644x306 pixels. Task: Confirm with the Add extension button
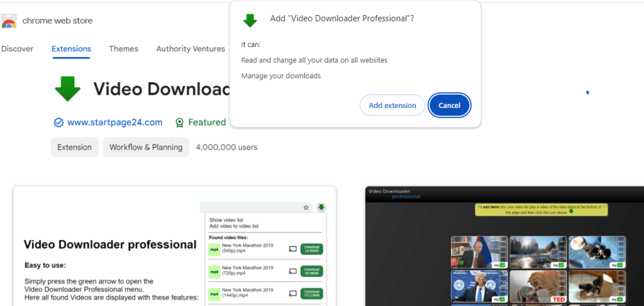click(x=392, y=106)
